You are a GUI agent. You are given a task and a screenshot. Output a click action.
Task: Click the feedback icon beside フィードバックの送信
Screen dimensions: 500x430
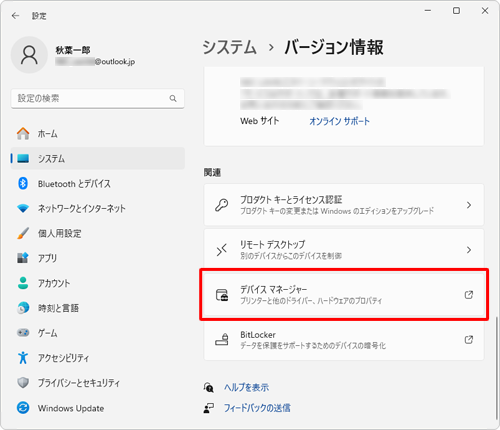tap(209, 408)
